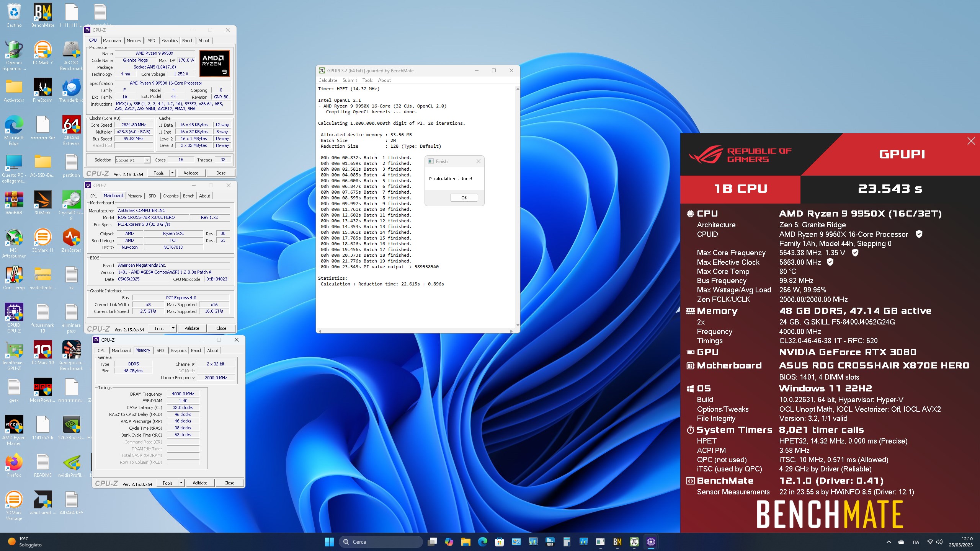The image size is (980, 551).
Task: Click the volume icon in system tray
Action: [939, 542]
